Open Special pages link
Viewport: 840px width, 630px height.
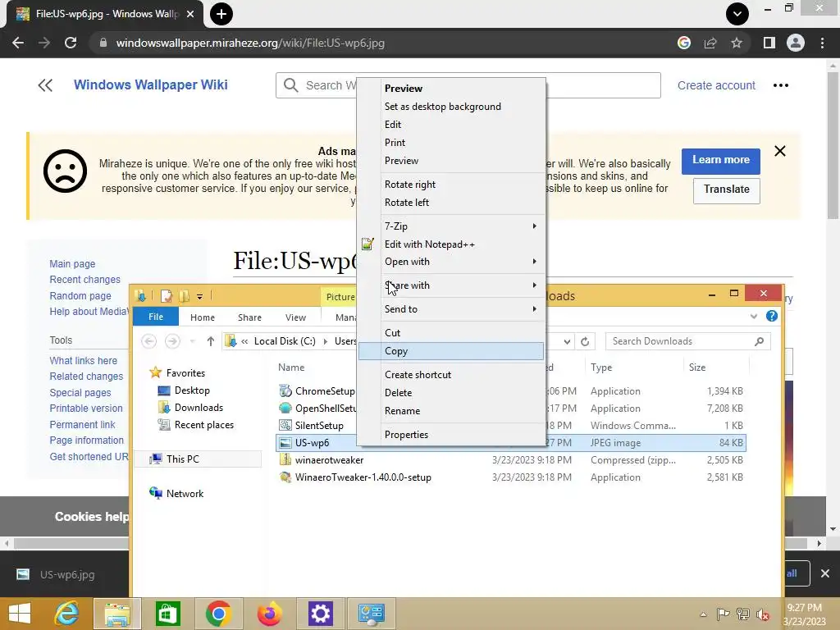click(x=80, y=393)
